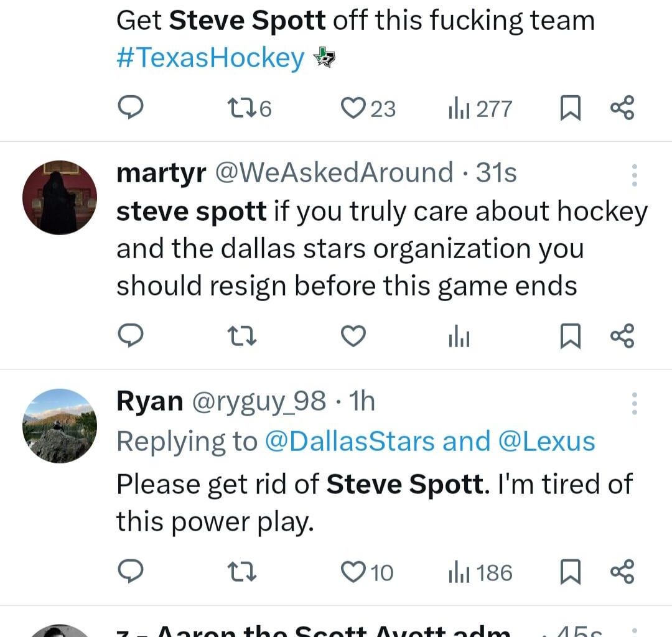
Task: Open more options for martyr's tweet
Action: pyautogui.click(x=634, y=175)
